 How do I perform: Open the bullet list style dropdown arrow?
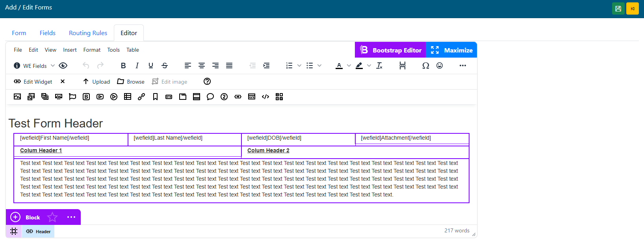319,66
